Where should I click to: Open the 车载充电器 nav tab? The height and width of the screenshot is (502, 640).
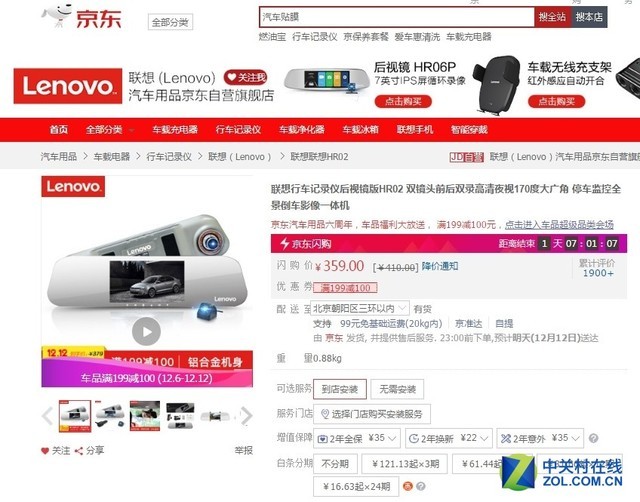pos(175,130)
